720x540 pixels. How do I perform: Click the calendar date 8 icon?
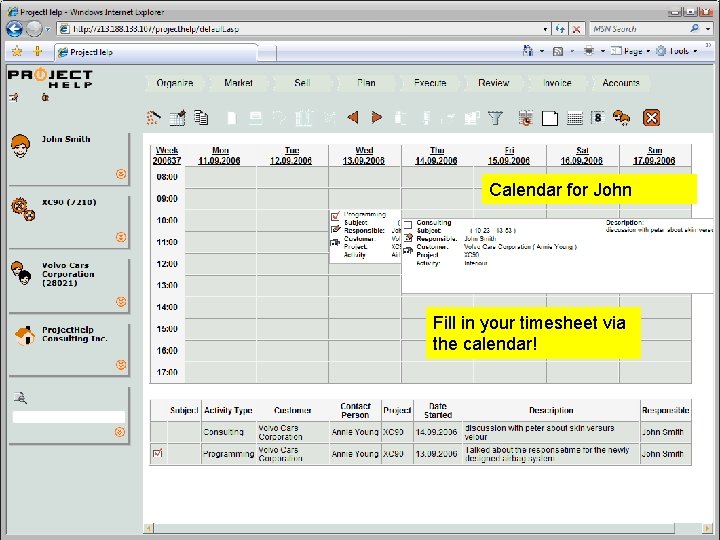point(597,118)
